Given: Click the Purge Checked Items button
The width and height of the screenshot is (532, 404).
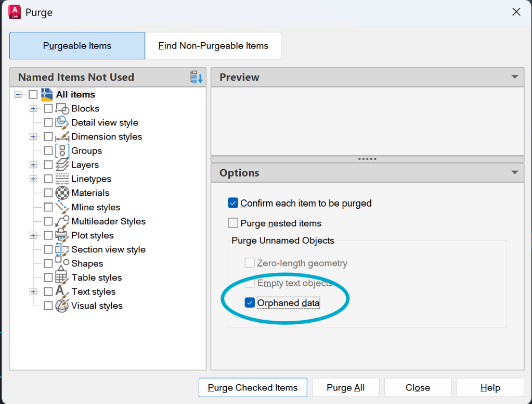Looking at the screenshot, I should point(253,387).
